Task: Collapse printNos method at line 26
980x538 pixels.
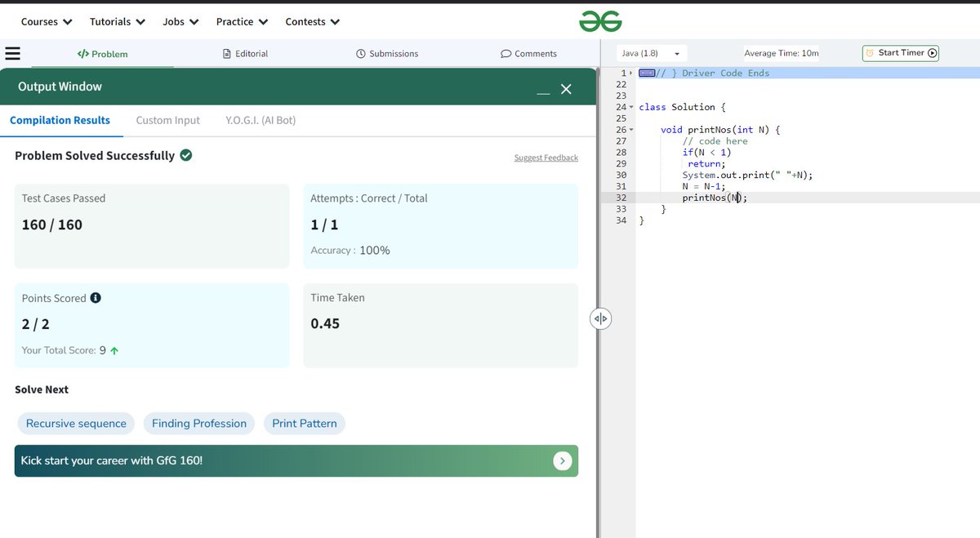Action: click(x=631, y=130)
